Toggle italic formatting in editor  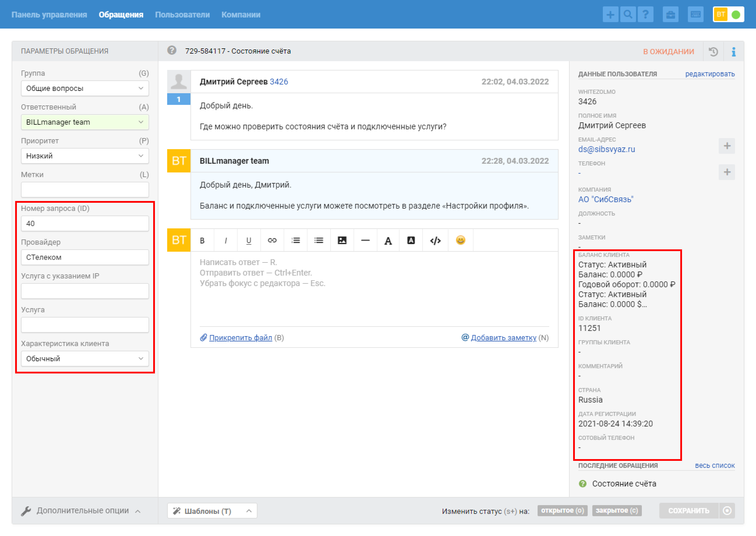[x=225, y=240]
